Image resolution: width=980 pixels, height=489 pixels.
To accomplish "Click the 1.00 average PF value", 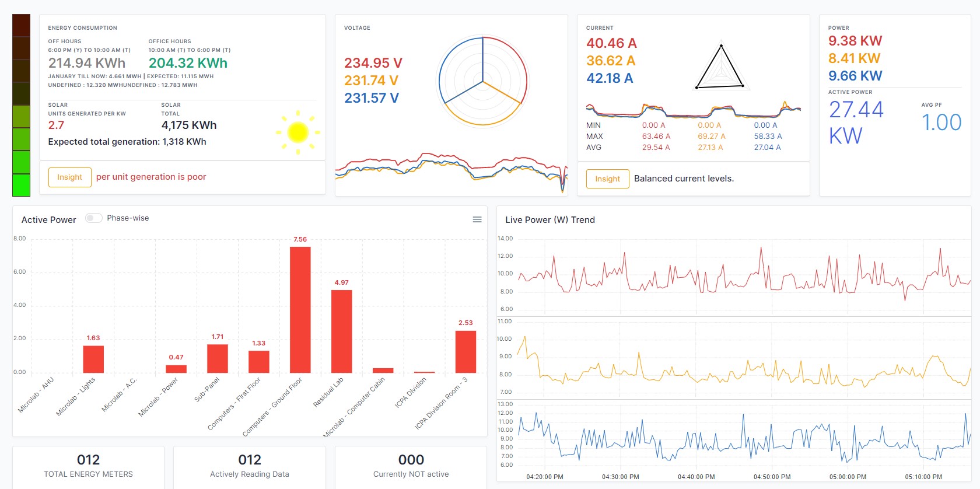I will (942, 123).
